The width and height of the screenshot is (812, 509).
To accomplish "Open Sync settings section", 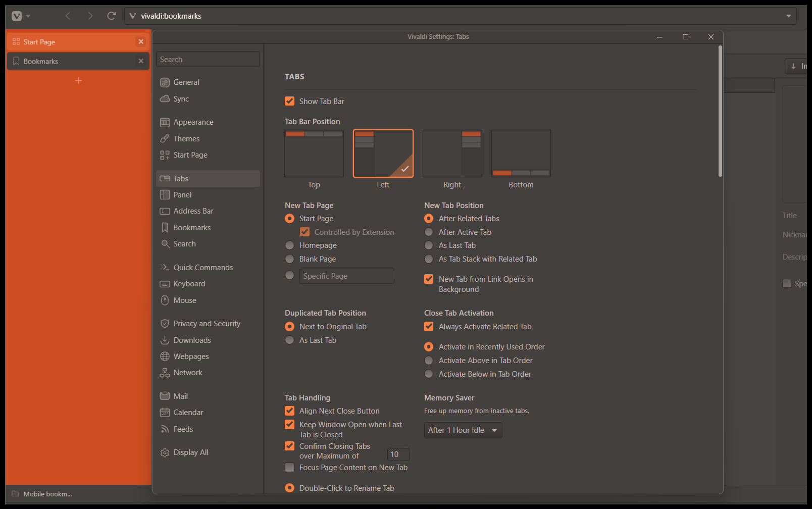I will (208, 99).
